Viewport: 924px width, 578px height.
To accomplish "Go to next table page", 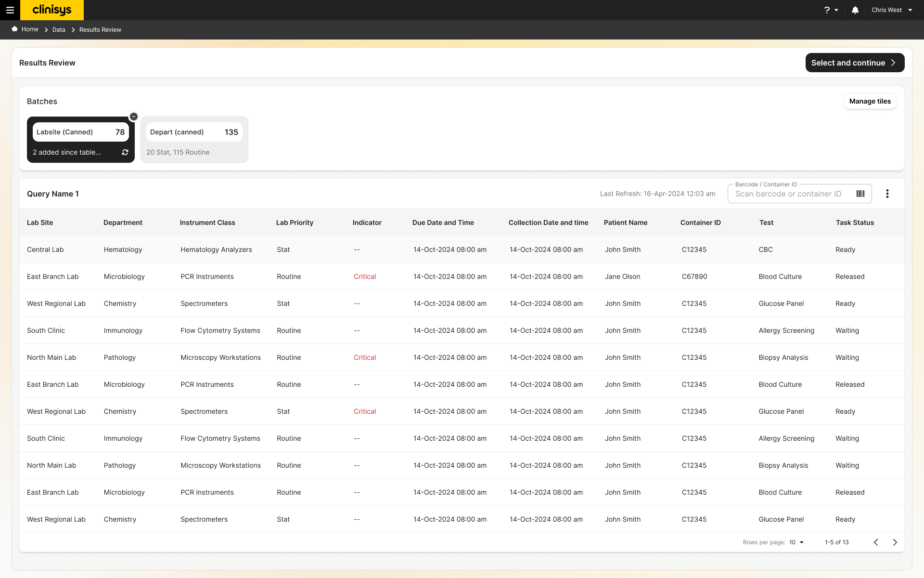I will (895, 542).
